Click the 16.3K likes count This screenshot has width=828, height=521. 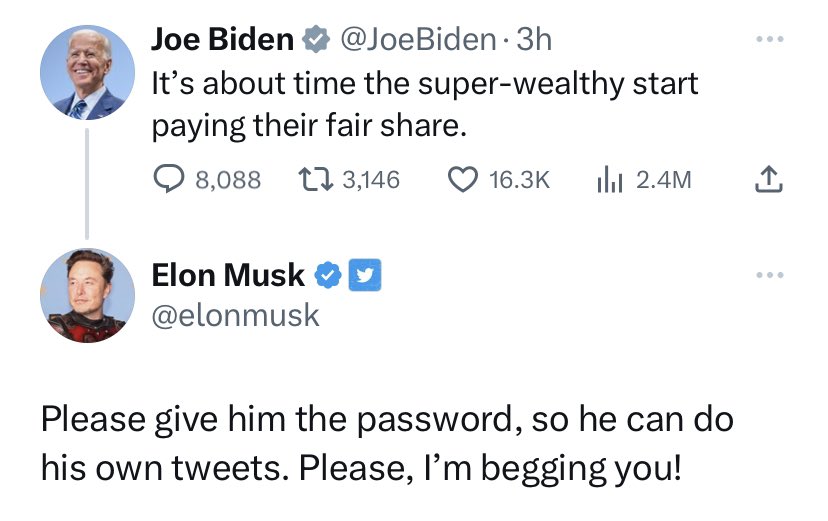519,180
